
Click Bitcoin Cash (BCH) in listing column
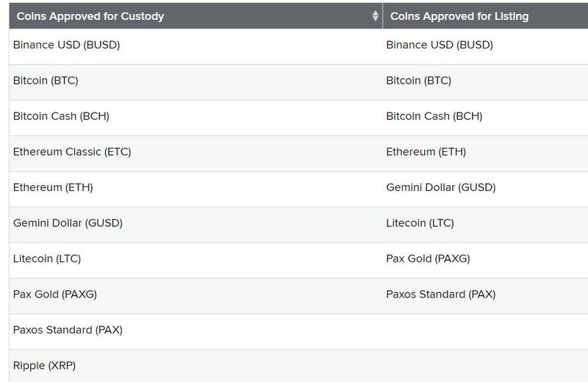434,116
